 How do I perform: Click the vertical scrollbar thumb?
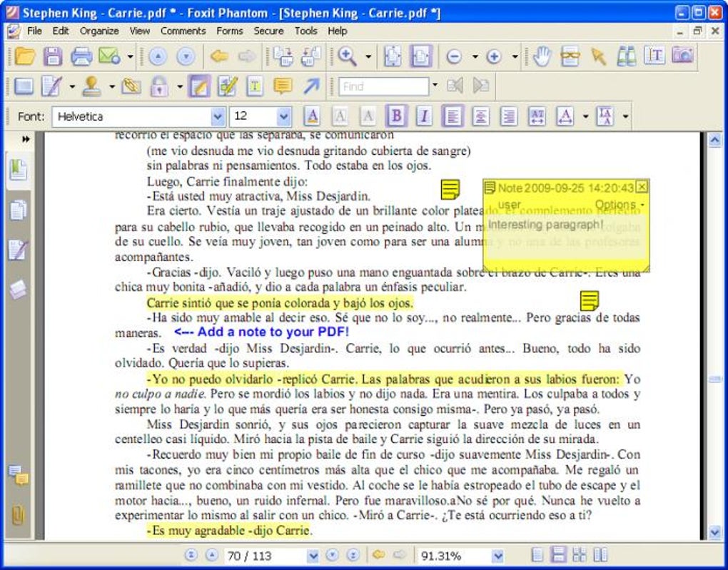715,380
